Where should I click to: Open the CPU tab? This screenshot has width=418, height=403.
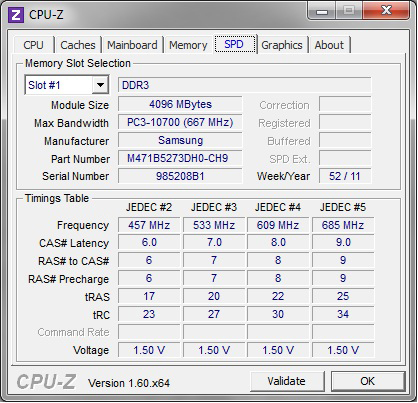[33, 45]
